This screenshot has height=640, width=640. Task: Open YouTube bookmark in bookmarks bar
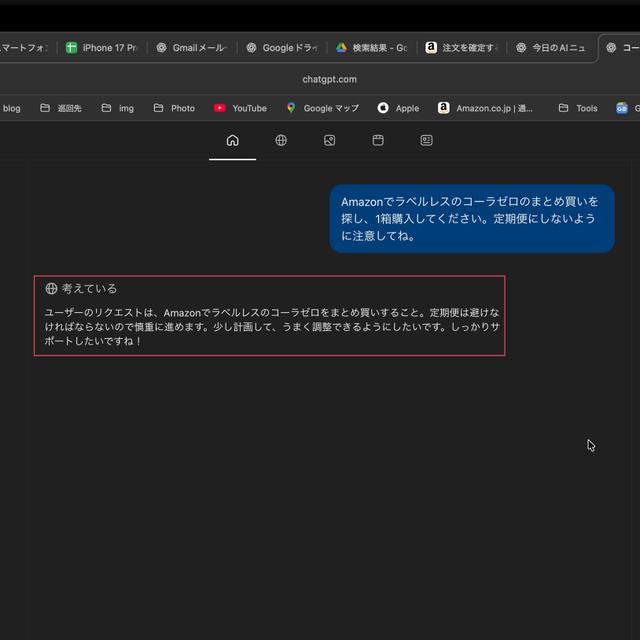pyautogui.click(x=240, y=108)
